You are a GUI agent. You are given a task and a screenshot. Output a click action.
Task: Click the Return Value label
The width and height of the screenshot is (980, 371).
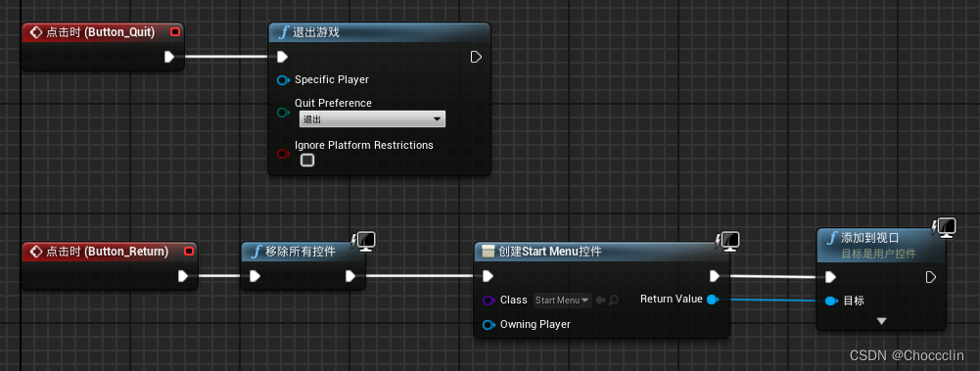672,300
